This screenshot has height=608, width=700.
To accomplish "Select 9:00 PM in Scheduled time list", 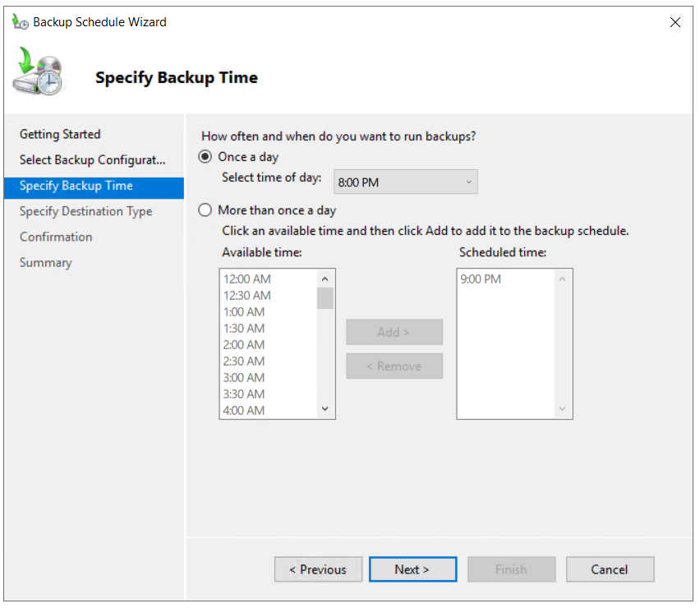I will (481, 279).
